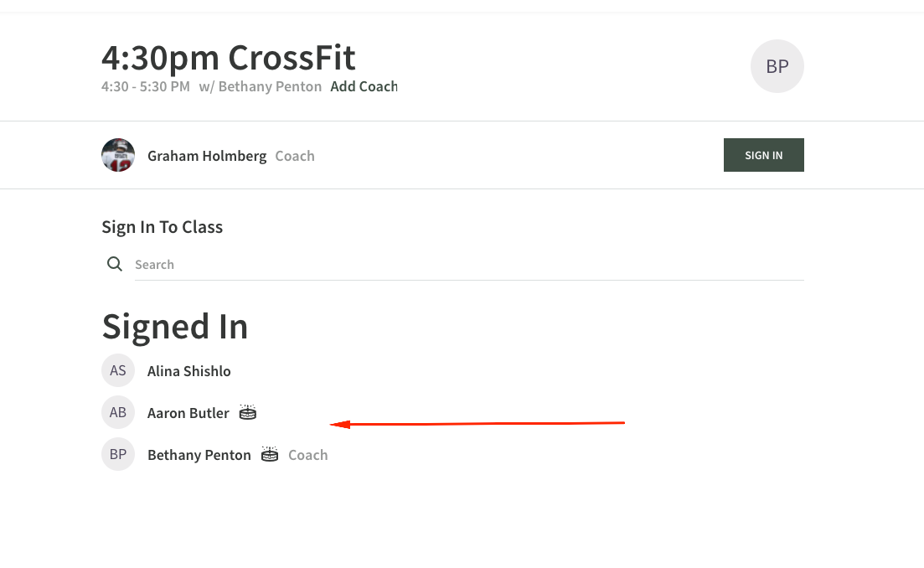This screenshot has width=924, height=568.
Task: Click the BP coach avatar at top right
Action: pos(777,66)
